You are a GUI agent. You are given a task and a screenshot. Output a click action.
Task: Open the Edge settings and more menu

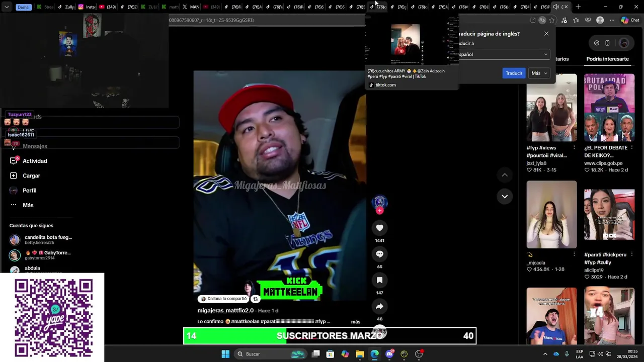[x=612, y=20]
